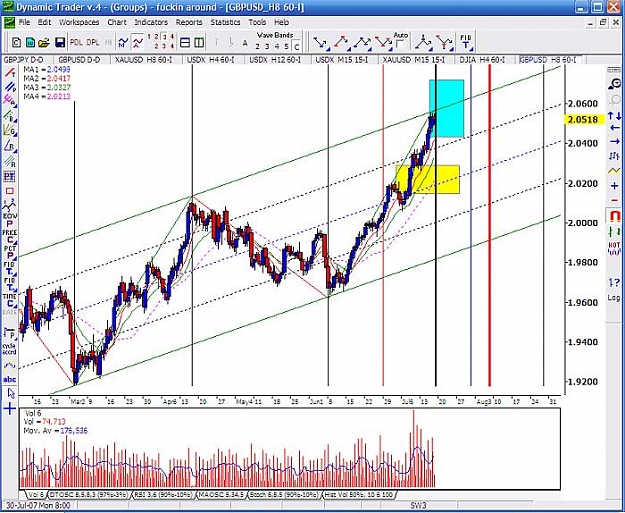Viewport: 625px width, 513px height.
Task: Click the split horizontal window icon
Action: pos(185,42)
